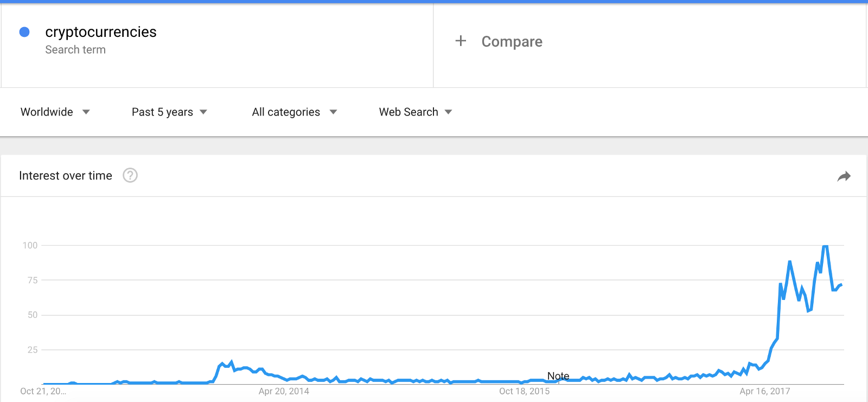Click the cryptocurrencies search term text

click(101, 32)
